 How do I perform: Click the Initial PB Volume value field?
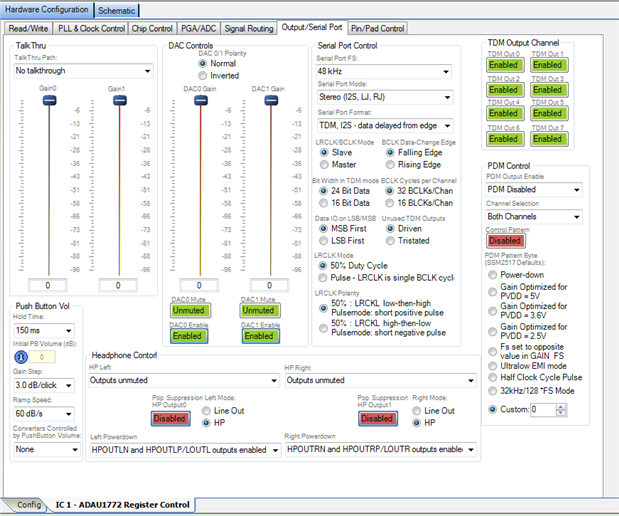pos(42,357)
